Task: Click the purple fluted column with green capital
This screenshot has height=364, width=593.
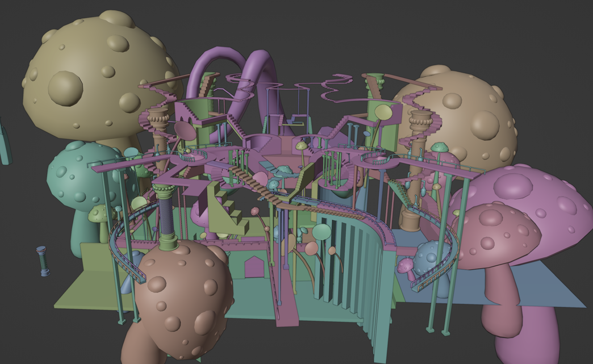Action: pos(167,216)
